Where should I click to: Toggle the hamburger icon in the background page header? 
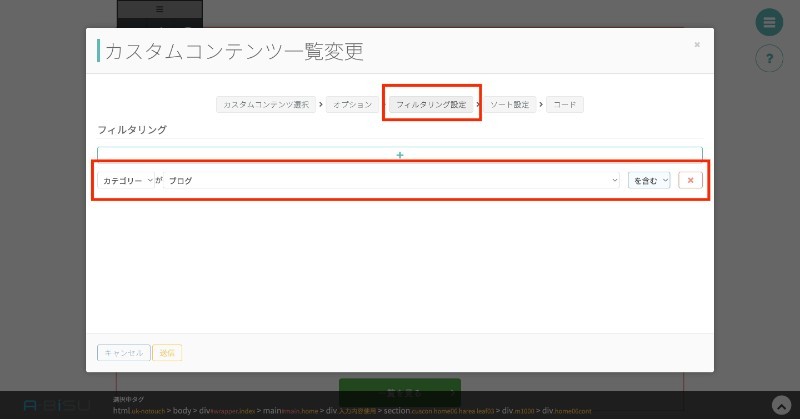pyautogui.click(x=160, y=9)
